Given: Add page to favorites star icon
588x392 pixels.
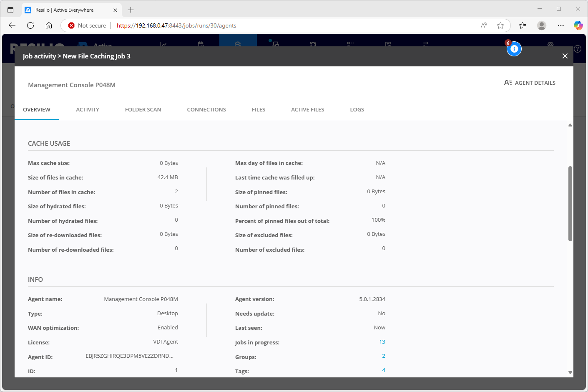Looking at the screenshot, I should pos(500,25).
